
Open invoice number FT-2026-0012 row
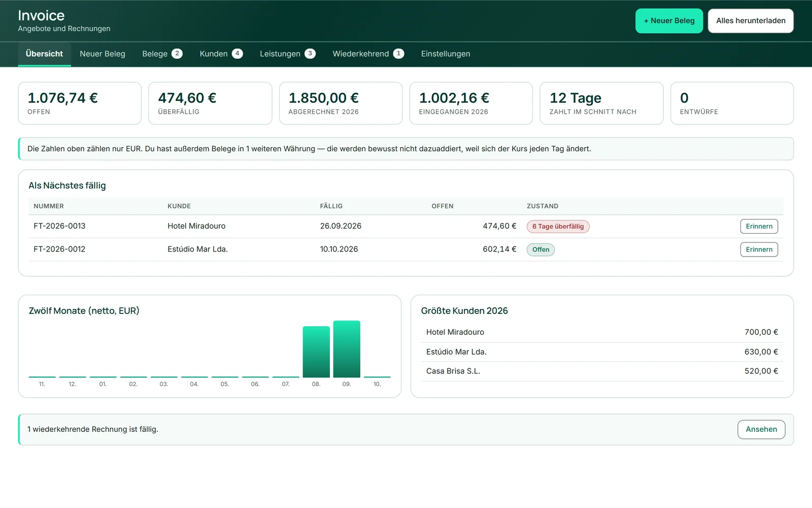point(406,249)
